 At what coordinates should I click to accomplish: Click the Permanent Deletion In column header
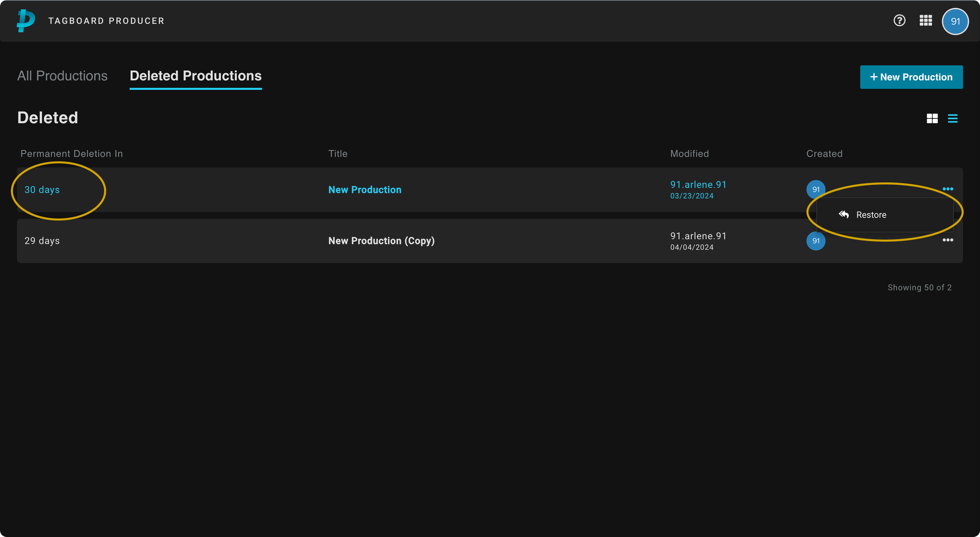coord(72,154)
